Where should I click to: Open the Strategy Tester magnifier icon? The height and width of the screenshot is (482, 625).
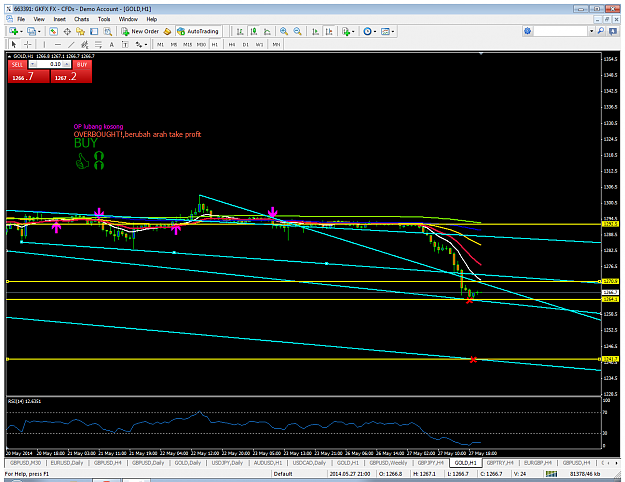click(108, 31)
